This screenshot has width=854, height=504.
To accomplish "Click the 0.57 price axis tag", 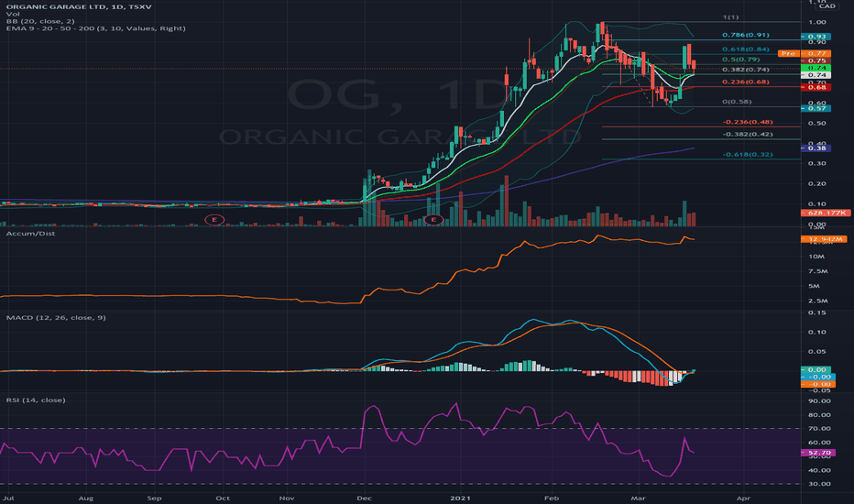I will coord(816,108).
